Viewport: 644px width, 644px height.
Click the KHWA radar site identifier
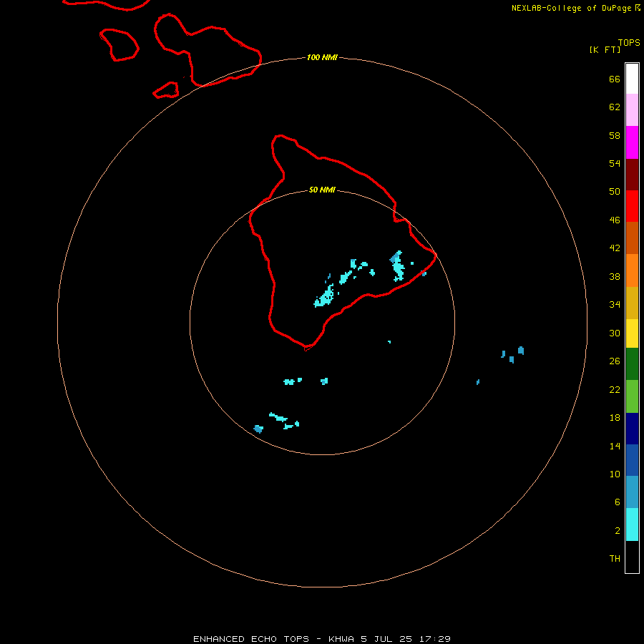(341, 639)
